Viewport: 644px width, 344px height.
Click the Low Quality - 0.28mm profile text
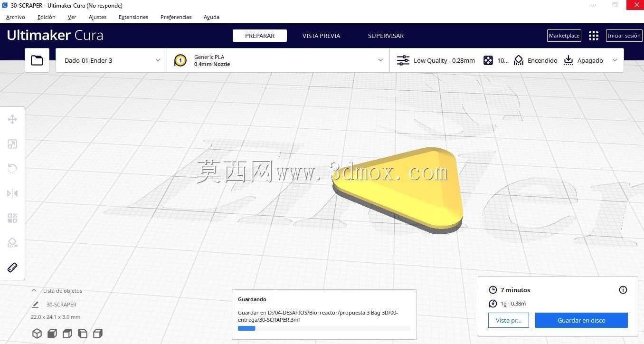pos(444,60)
